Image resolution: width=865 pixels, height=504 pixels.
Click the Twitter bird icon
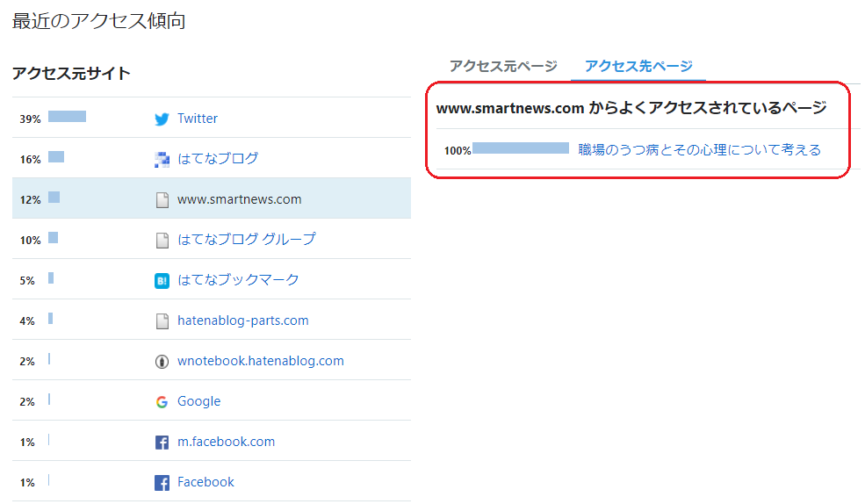(162, 119)
